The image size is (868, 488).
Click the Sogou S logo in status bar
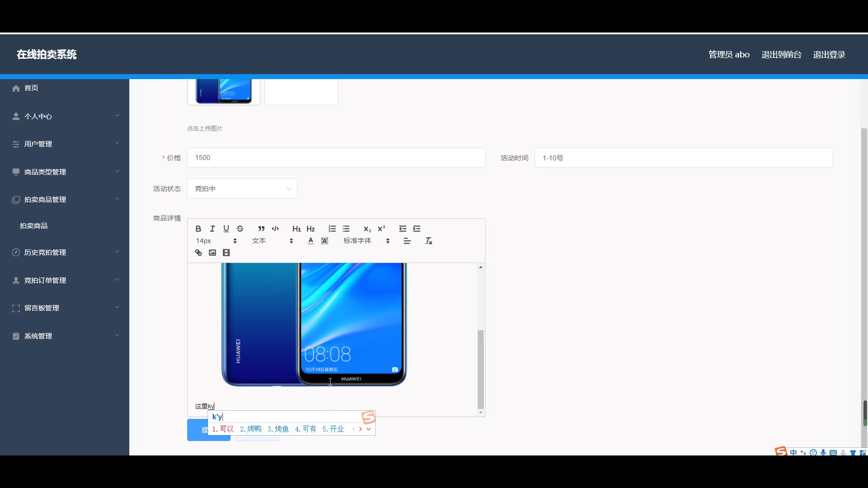(x=781, y=451)
